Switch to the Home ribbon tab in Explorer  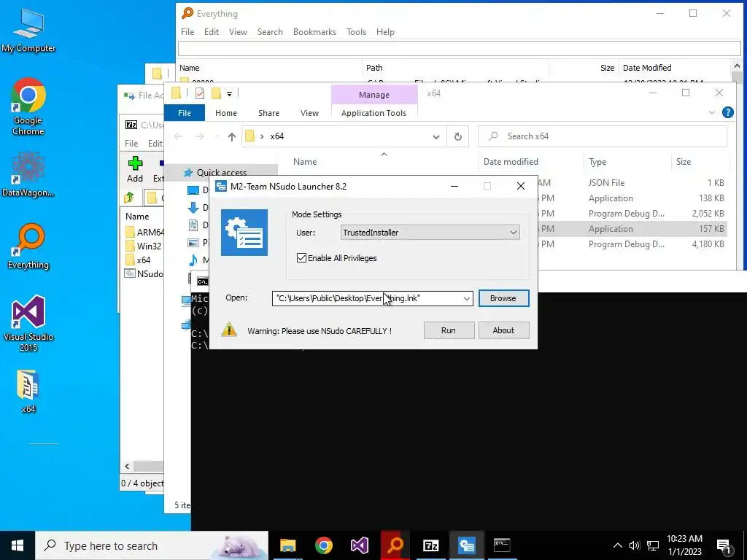pos(226,113)
